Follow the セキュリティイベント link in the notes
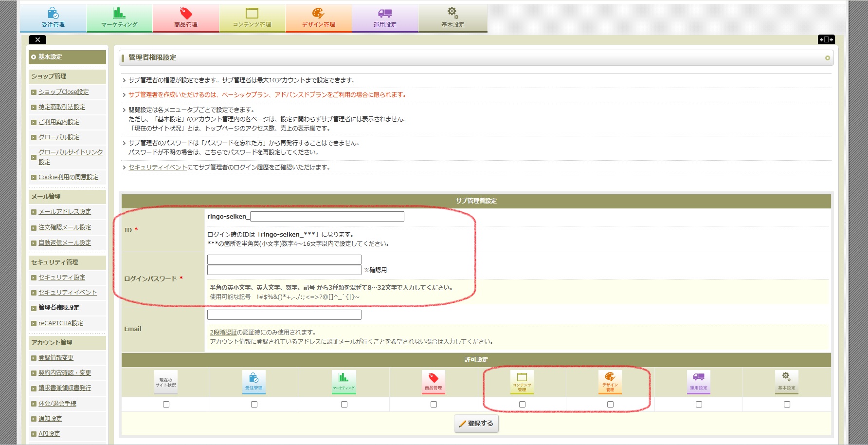868x445 pixels. [158, 167]
